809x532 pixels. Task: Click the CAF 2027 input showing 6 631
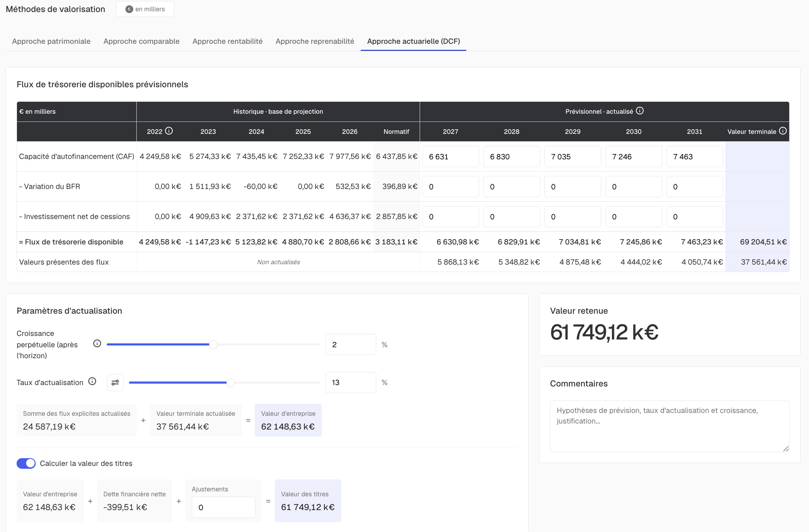450,156
